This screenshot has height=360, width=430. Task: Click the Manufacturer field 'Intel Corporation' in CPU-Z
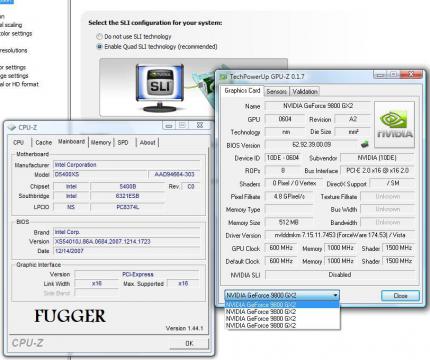click(x=127, y=165)
